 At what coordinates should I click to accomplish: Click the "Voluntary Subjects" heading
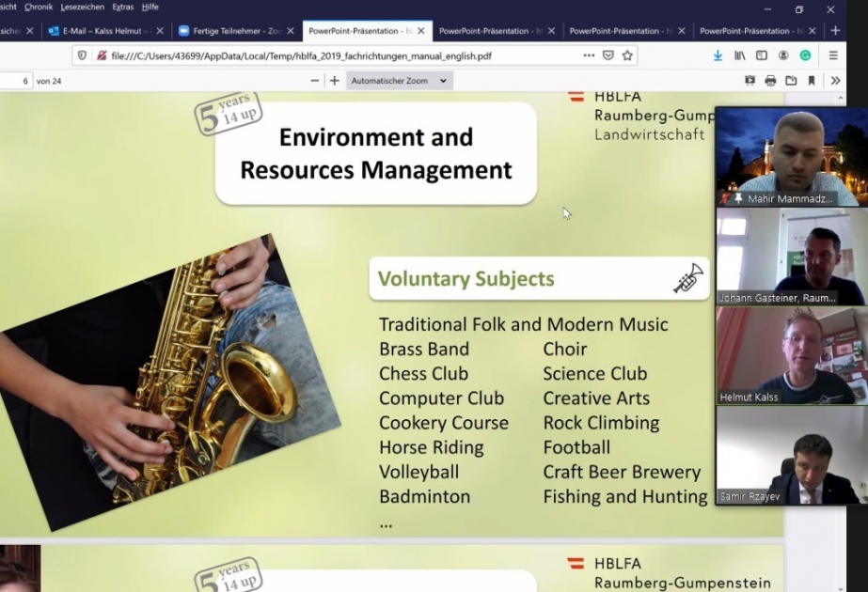pyautogui.click(x=466, y=279)
